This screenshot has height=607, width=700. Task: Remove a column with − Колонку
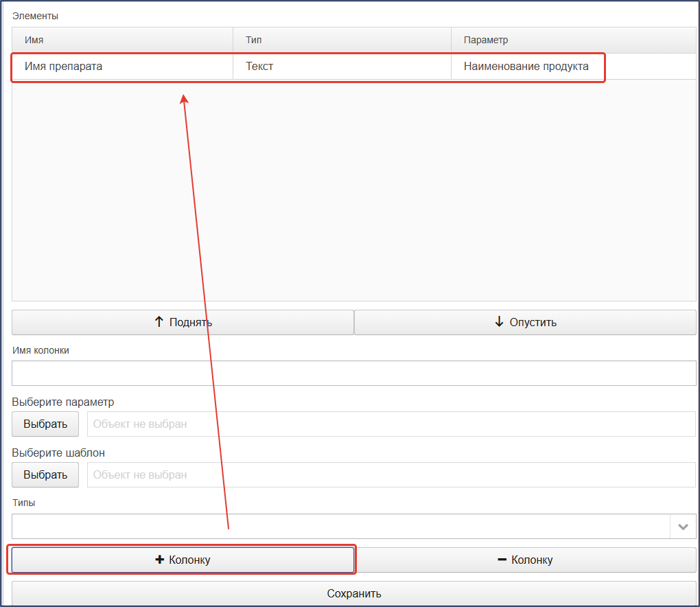(x=525, y=560)
